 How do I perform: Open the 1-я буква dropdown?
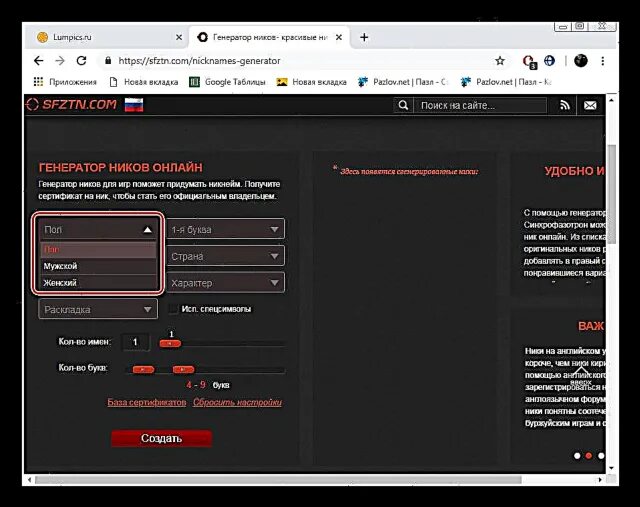tap(226, 229)
